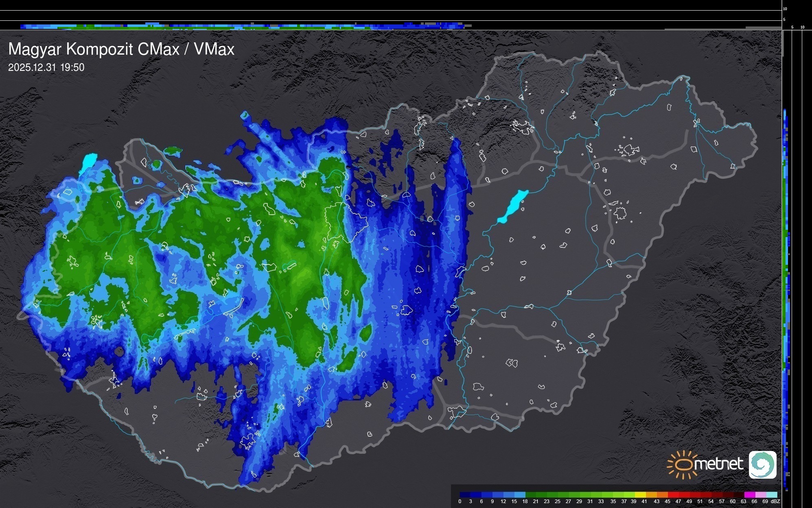Click the 10 km label on the top axis
This screenshot has height=508, width=812.
(785, 9)
